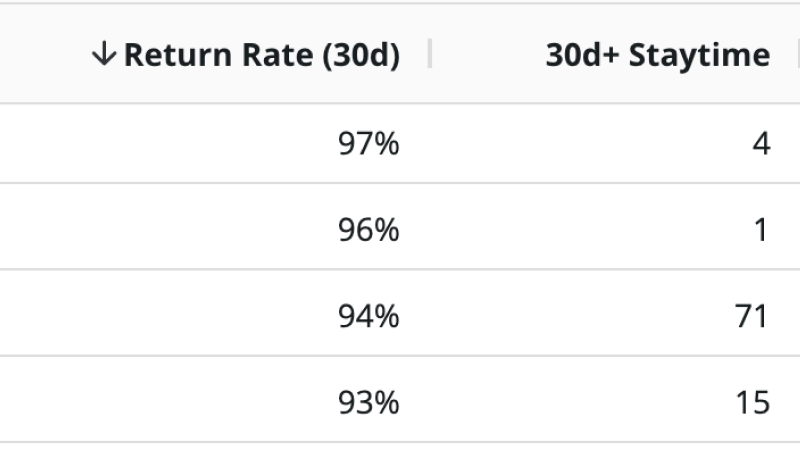Sort by the 30d+ Staytime column header
This screenshot has width=800, height=450.
658,56
